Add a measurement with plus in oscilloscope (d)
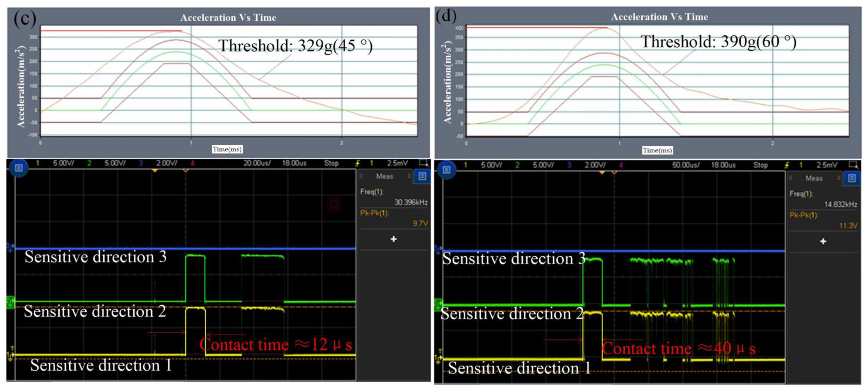This screenshot has height=391, width=868. click(823, 241)
